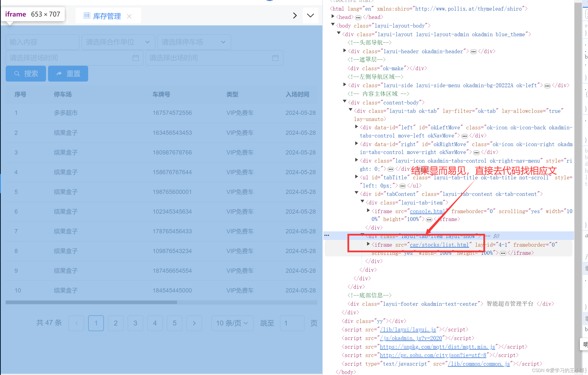Go to previous page arrow
Image resolution: width=588 pixels, height=375 pixels.
pos(76,323)
